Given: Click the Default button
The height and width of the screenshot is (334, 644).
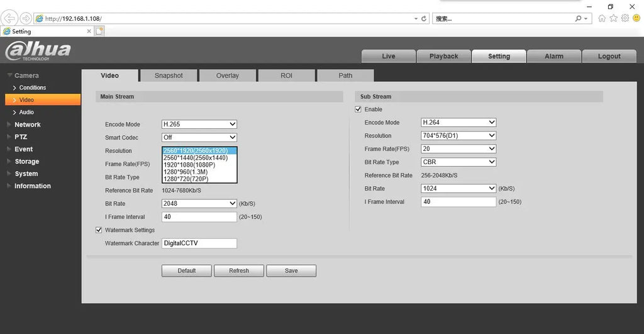Looking at the screenshot, I should (186, 271).
